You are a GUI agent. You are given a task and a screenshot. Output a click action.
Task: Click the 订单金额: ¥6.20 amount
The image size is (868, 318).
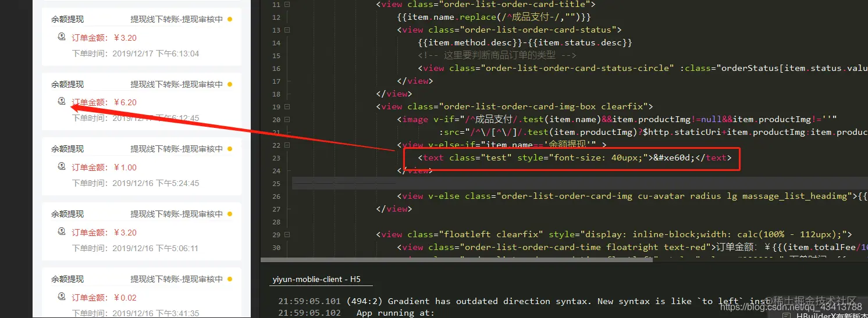click(x=105, y=102)
